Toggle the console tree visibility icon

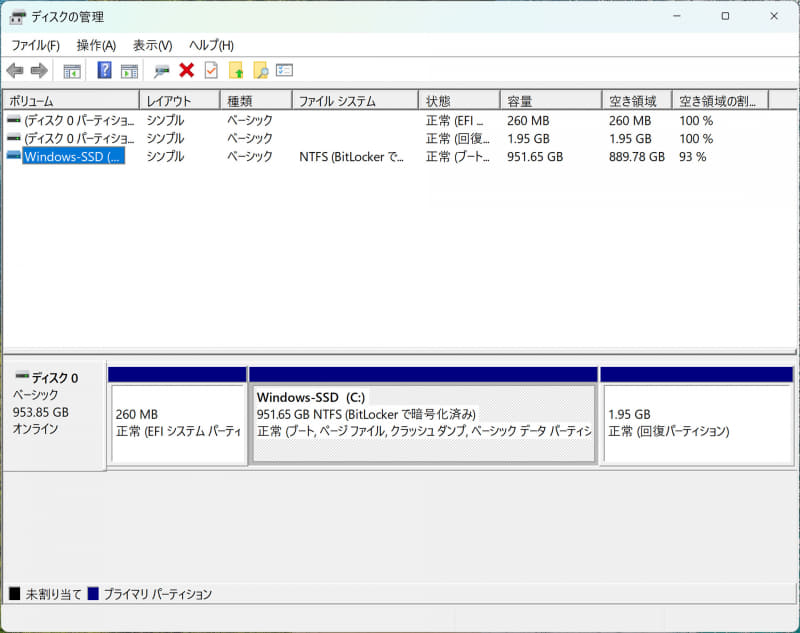(71, 70)
